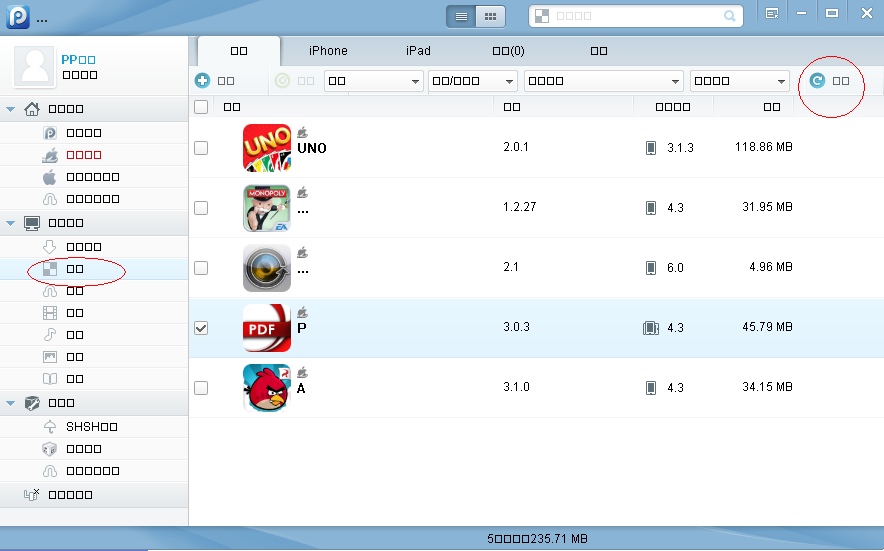Viewport: 884px width, 551px height.
Task: Click the disconnected device plug item
Action: click(x=94, y=495)
